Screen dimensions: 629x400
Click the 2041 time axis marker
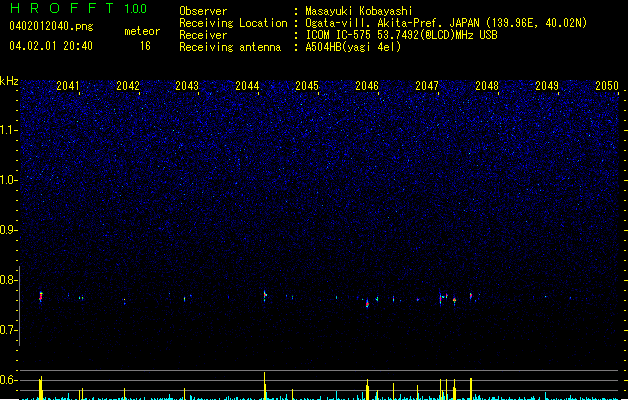click(68, 86)
